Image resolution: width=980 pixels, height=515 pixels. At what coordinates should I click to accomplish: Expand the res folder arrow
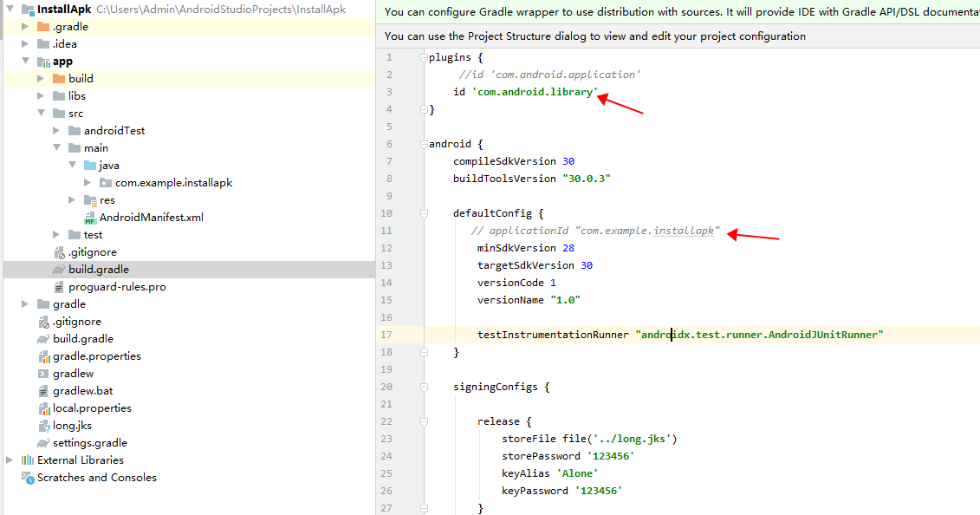coord(72,199)
